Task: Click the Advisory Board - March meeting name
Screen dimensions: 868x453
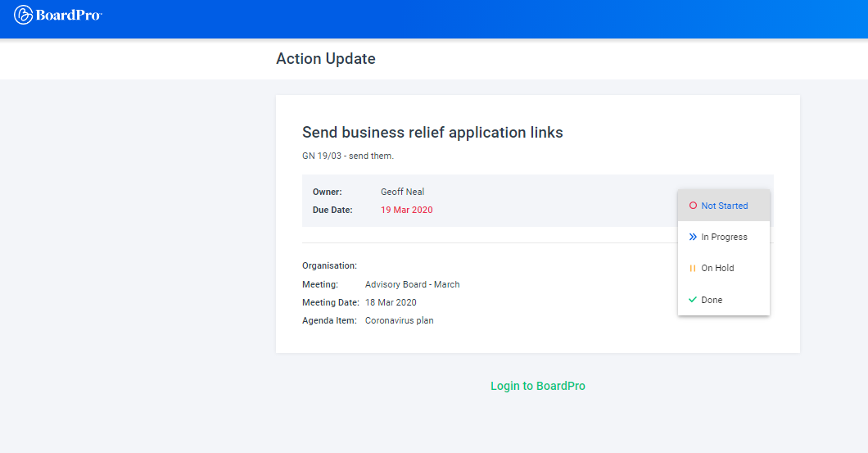Action: pos(412,284)
